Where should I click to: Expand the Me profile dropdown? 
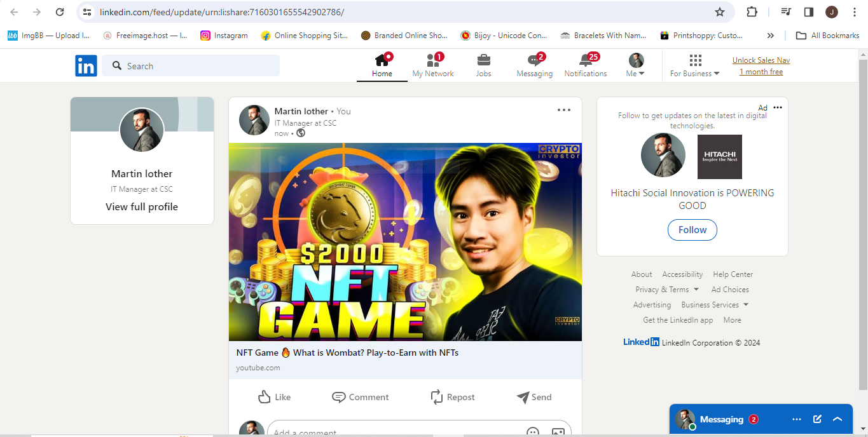(x=636, y=66)
